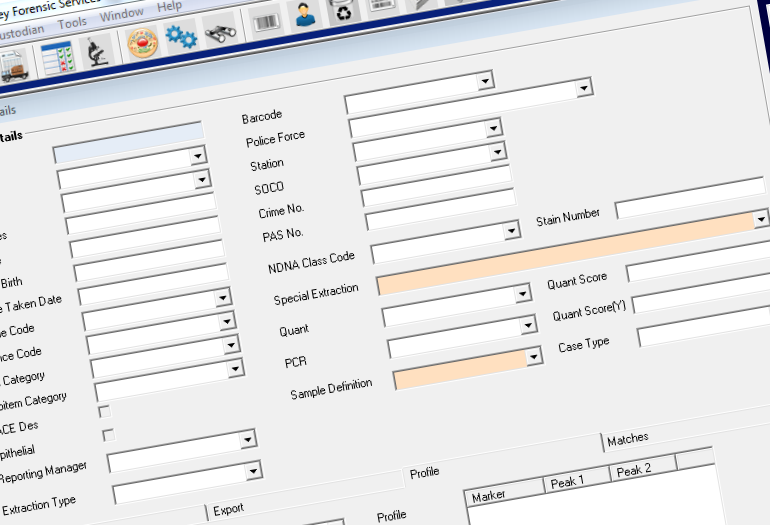Toggle the ACE Des checkbox
The height and width of the screenshot is (525, 770).
(104, 411)
